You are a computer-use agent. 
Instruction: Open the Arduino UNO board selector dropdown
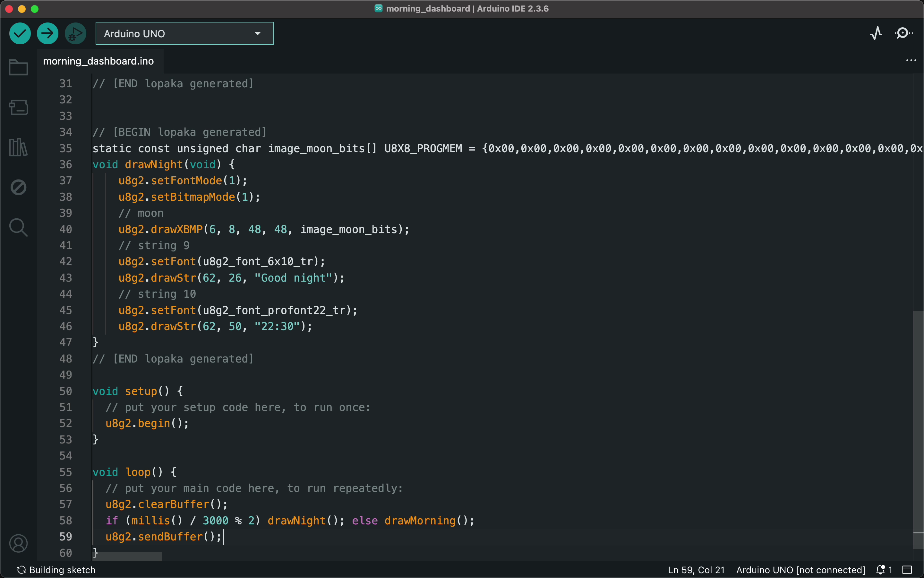[184, 34]
